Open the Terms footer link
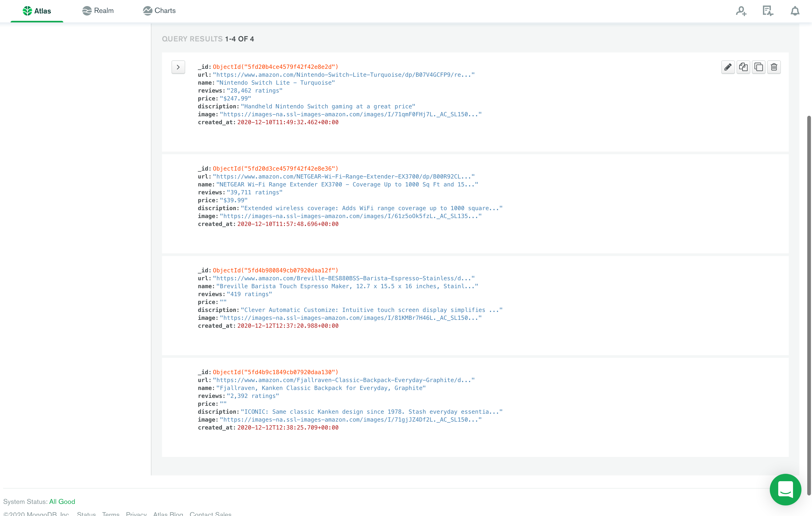Viewport: 812px width, 516px height. tap(111, 513)
